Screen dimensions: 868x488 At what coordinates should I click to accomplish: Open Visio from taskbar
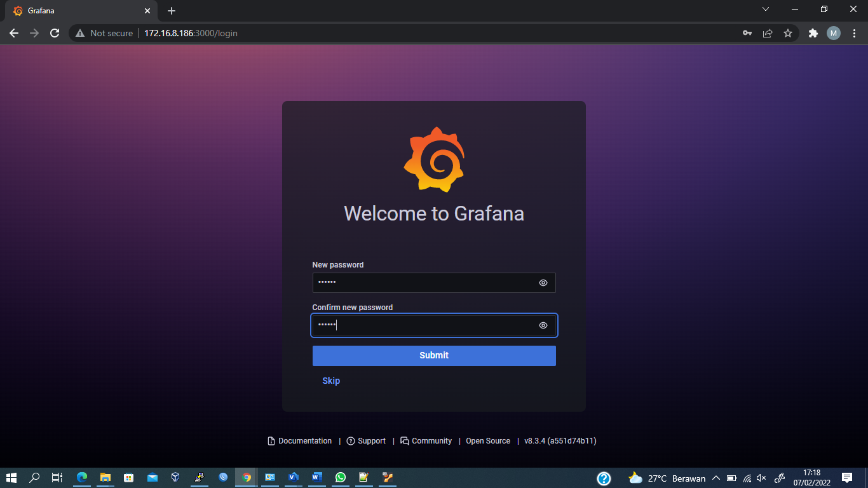tap(294, 478)
